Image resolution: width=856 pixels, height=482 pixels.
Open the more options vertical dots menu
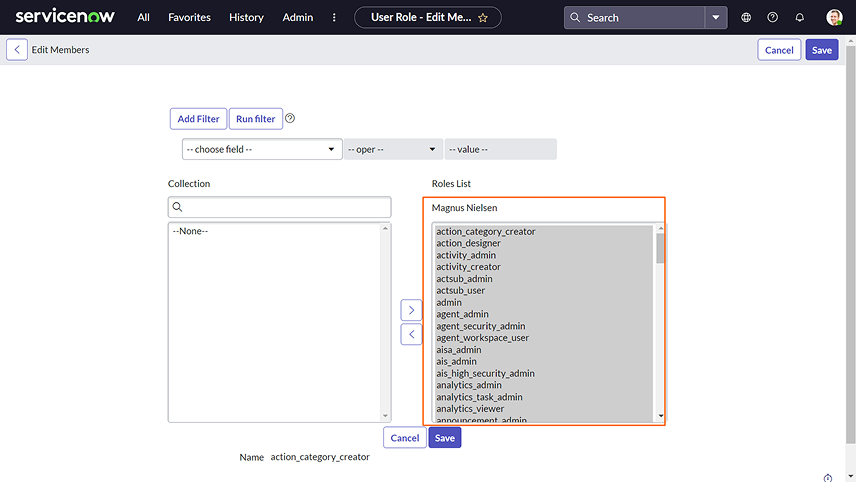pyautogui.click(x=334, y=17)
